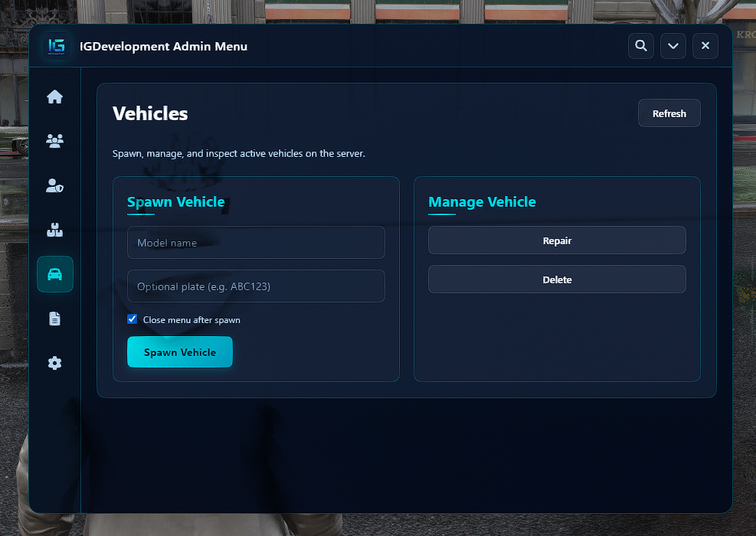
Task: Focus the Model name input field
Action: pos(256,243)
